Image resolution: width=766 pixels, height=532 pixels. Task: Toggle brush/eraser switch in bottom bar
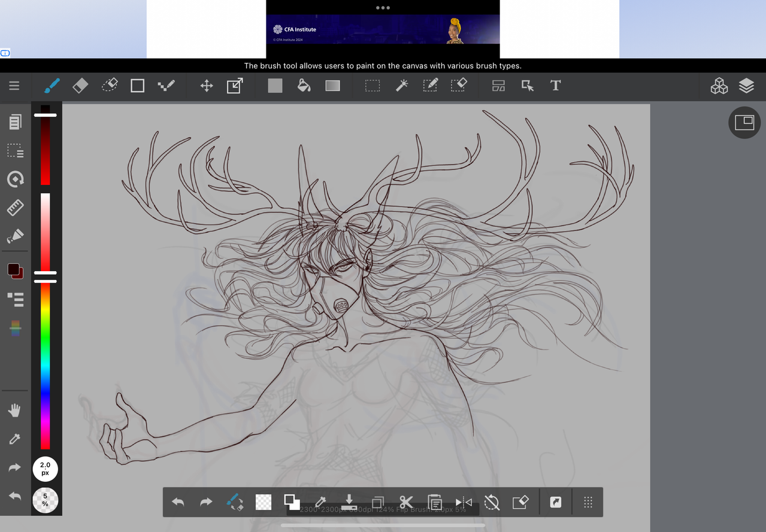[235, 502]
